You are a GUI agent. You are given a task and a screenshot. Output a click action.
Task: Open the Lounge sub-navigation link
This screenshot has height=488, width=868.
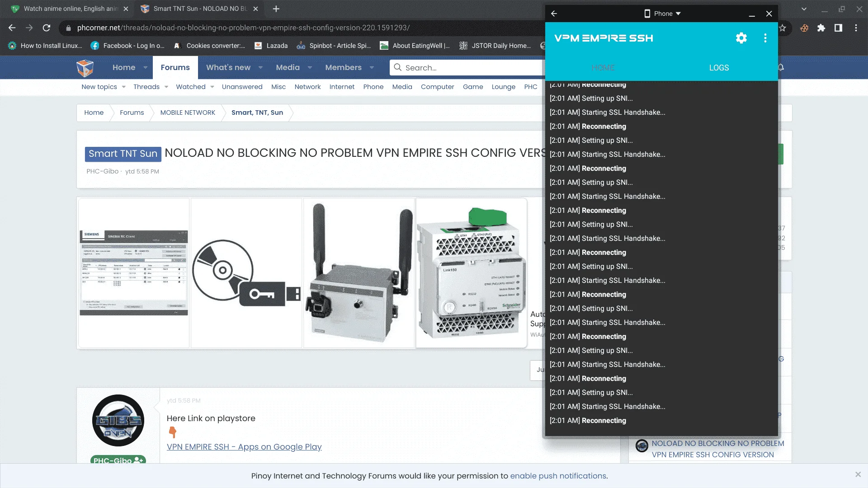click(503, 87)
